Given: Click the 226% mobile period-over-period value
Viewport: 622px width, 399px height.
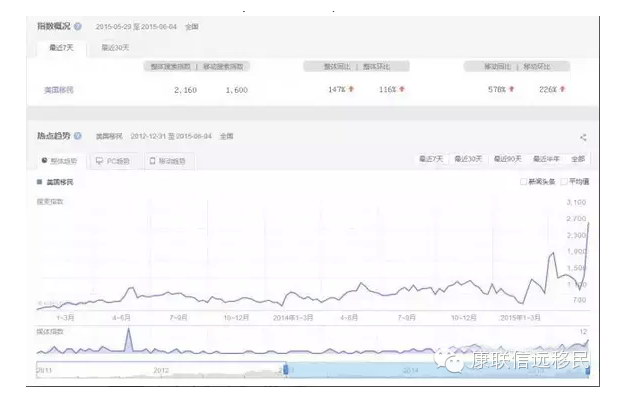Looking at the screenshot, I should click(548, 90).
